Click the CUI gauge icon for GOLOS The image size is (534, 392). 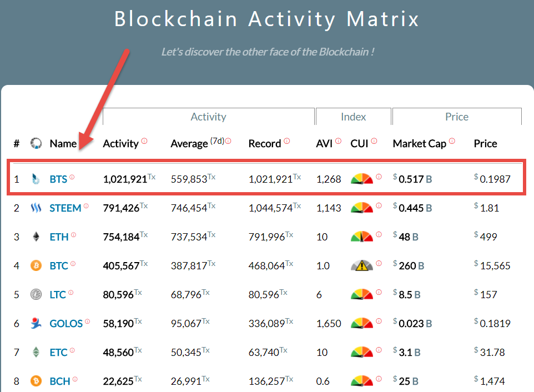(x=362, y=323)
